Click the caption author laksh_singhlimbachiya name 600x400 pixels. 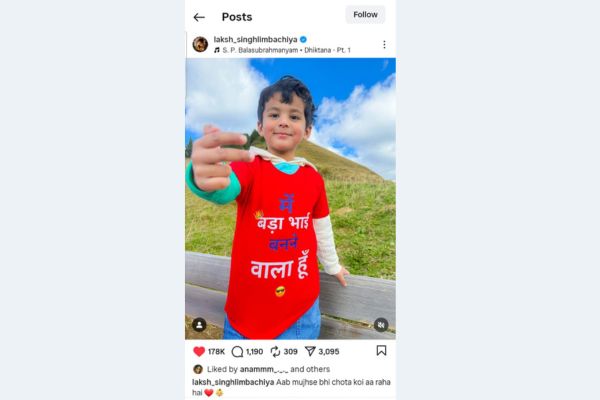pyautogui.click(x=233, y=382)
